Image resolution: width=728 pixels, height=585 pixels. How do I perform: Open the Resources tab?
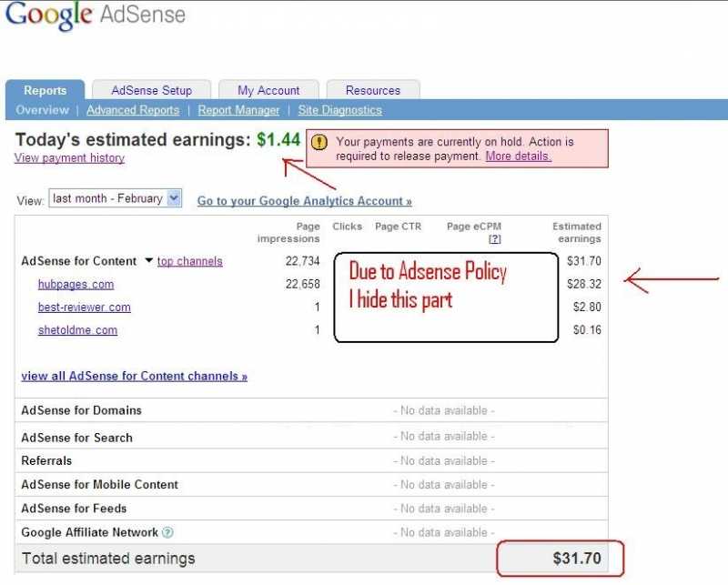[x=372, y=90]
